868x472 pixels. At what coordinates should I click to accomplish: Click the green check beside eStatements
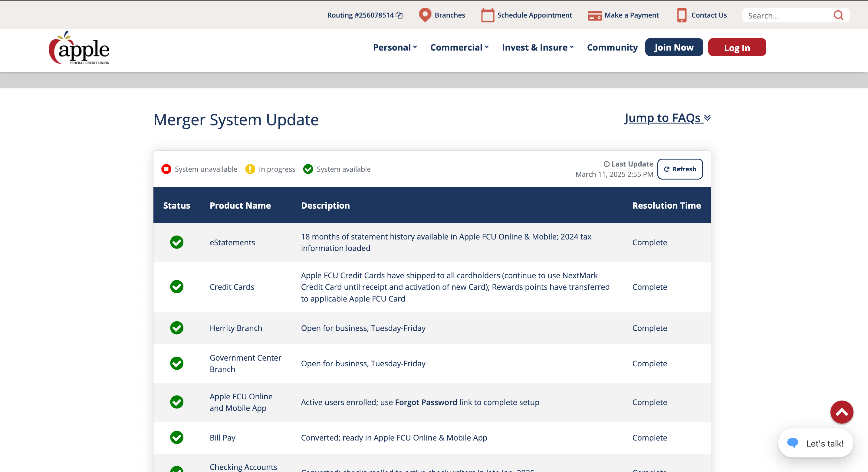point(176,242)
